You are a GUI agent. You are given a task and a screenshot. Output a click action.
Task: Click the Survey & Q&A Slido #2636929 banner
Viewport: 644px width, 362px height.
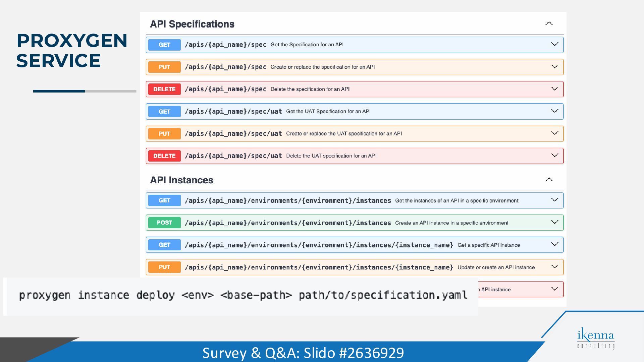pos(303,353)
